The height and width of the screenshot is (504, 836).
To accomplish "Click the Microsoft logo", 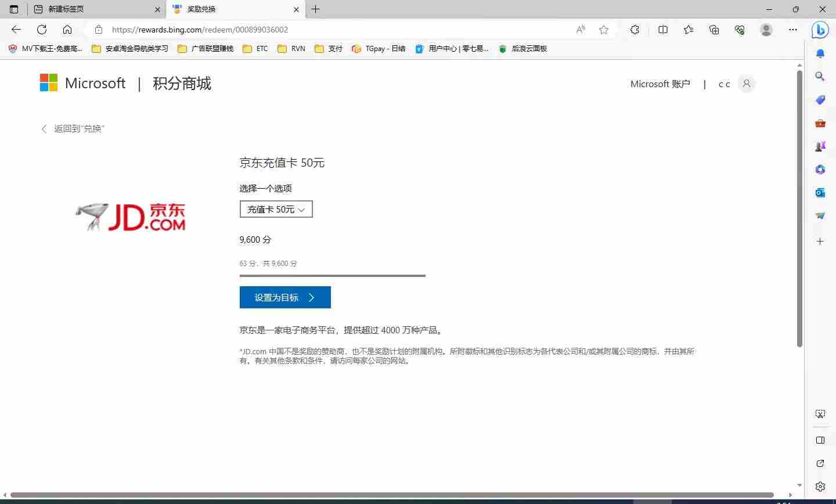I will pos(82,83).
